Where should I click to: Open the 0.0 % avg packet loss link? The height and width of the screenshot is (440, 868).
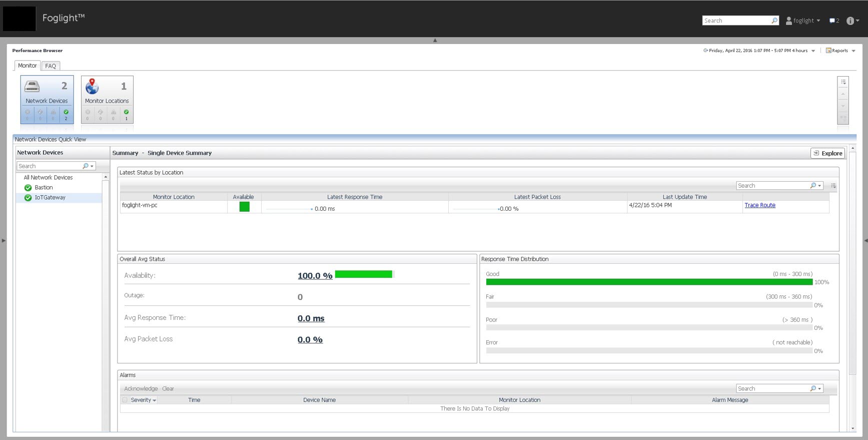tap(310, 340)
